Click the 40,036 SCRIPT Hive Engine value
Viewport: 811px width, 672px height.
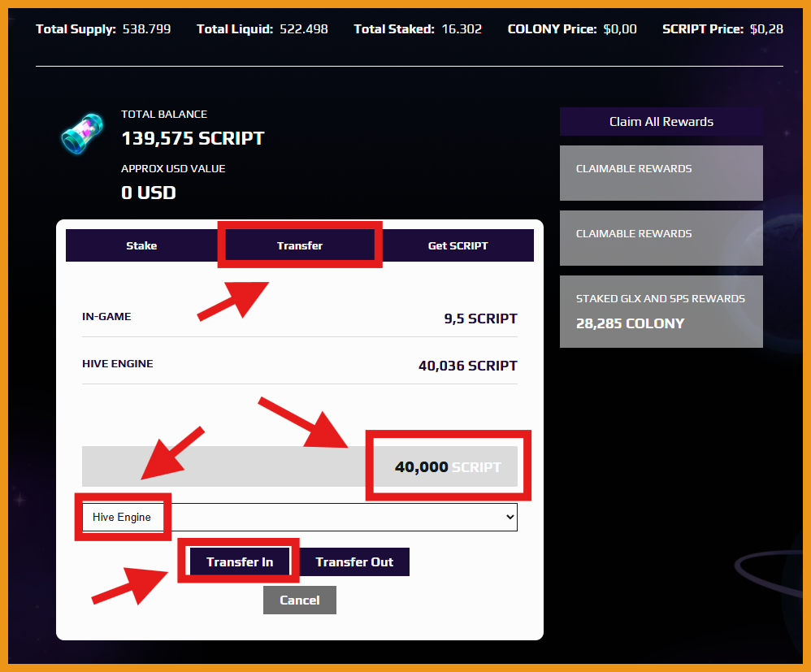pos(467,366)
